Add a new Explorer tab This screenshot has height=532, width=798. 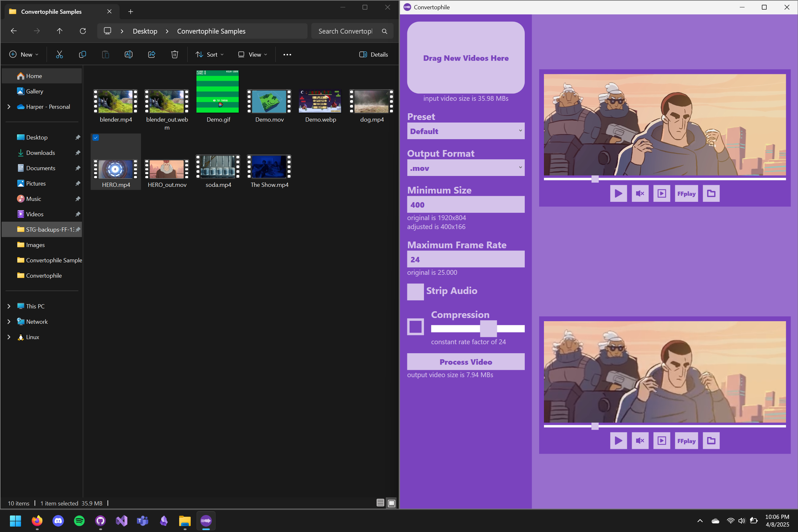tap(131, 12)
